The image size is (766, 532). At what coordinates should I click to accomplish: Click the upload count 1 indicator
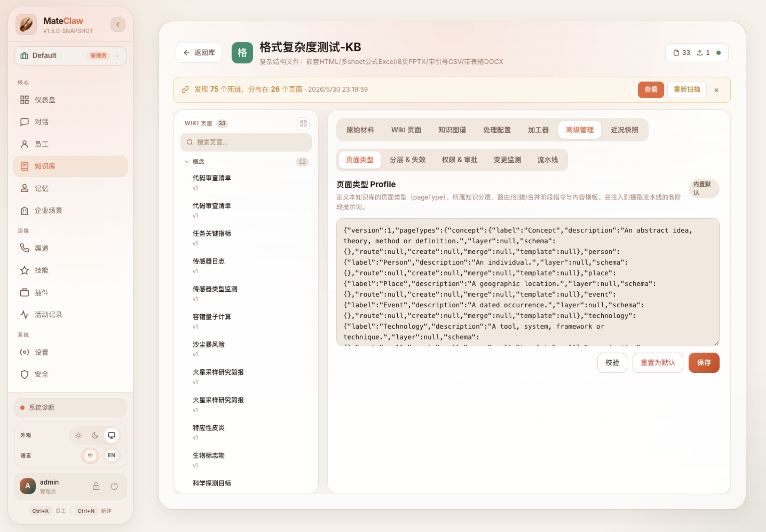[x=703, y=53]
